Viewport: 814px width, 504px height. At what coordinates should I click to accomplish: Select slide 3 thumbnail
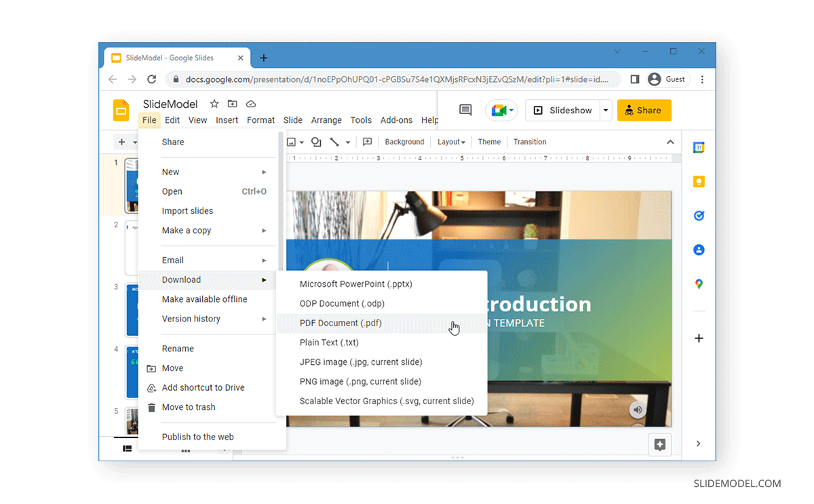point(132,310)
